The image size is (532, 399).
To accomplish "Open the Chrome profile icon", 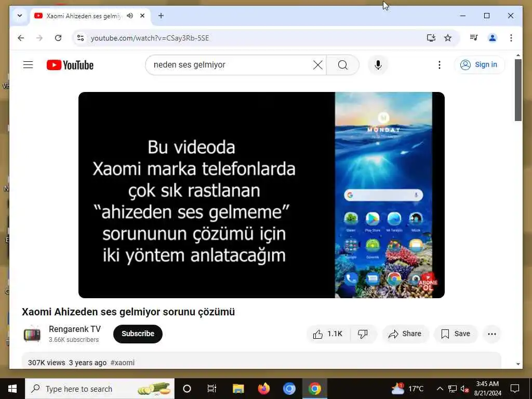I will point(493,38).
